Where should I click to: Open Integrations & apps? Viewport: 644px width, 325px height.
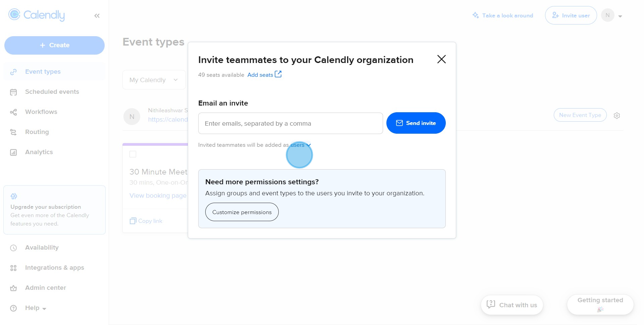54,268
